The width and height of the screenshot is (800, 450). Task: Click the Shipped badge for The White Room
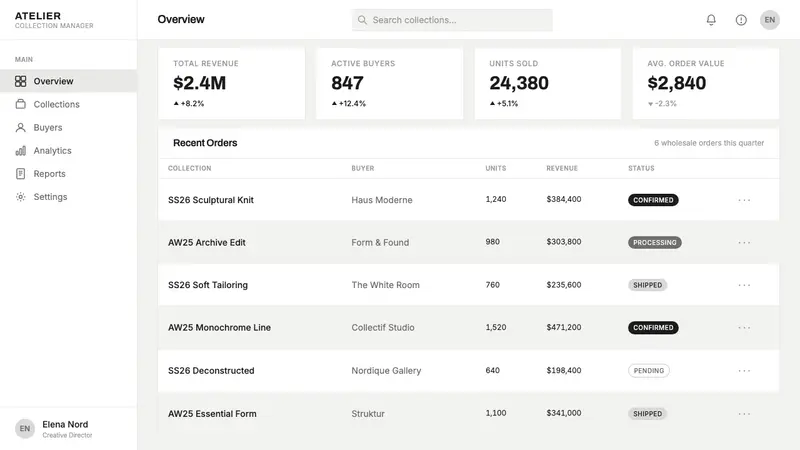click(x=647, y=285)
